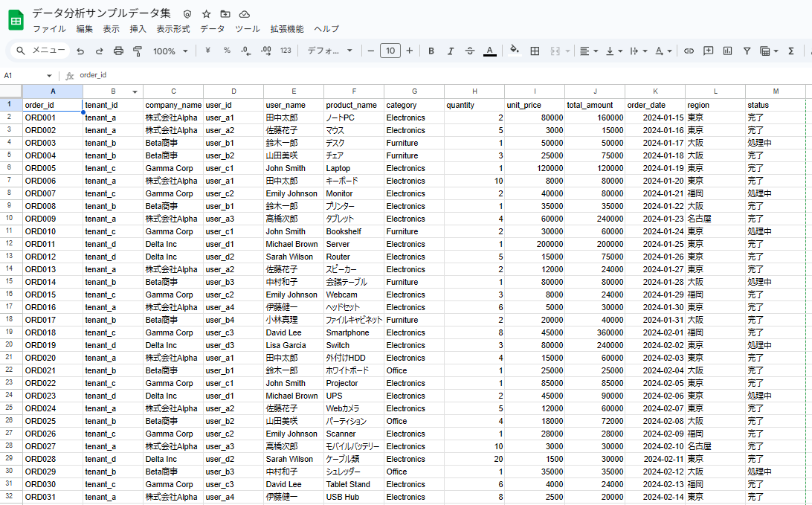Open the font family dropdown
The image size is (812, 505).
[x=330, y=51]
